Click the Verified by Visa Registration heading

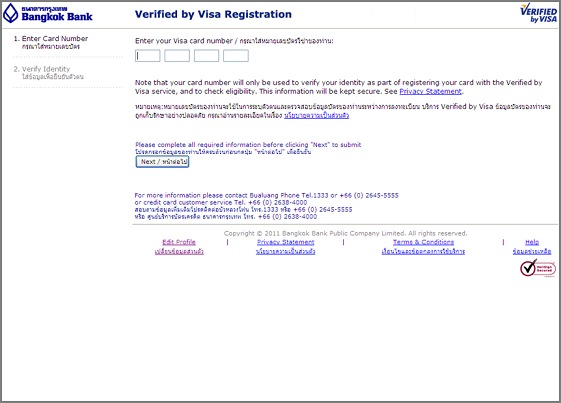click(x=213, y=14)
